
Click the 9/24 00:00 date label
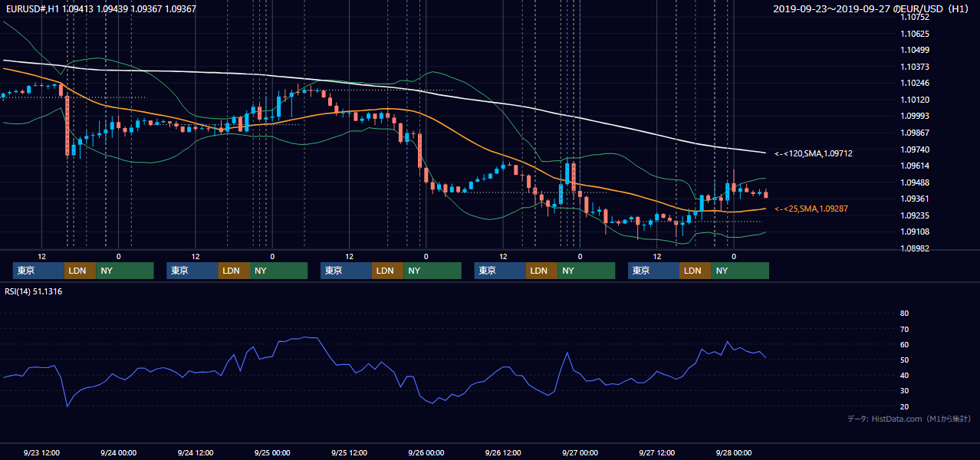[118, 453]
